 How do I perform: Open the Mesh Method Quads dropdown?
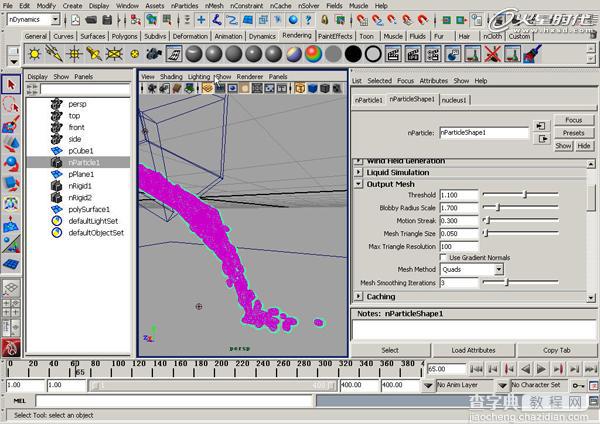click(499, 269)
